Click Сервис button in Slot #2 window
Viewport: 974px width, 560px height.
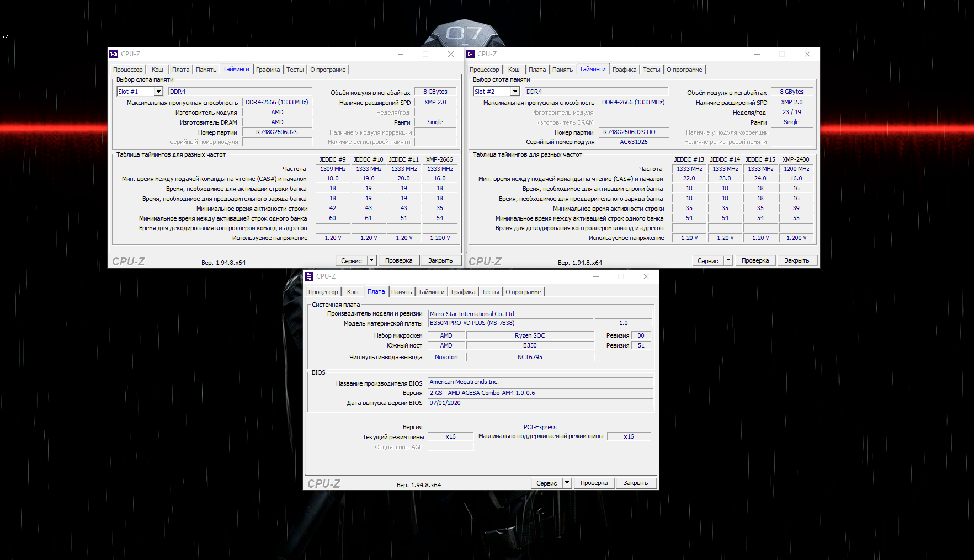coord(708,260)
